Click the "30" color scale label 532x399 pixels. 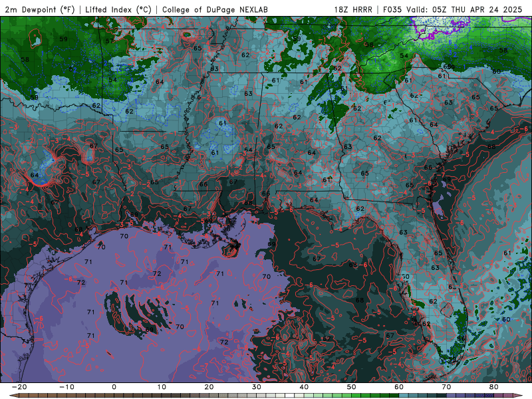click(x=257, y=387)
